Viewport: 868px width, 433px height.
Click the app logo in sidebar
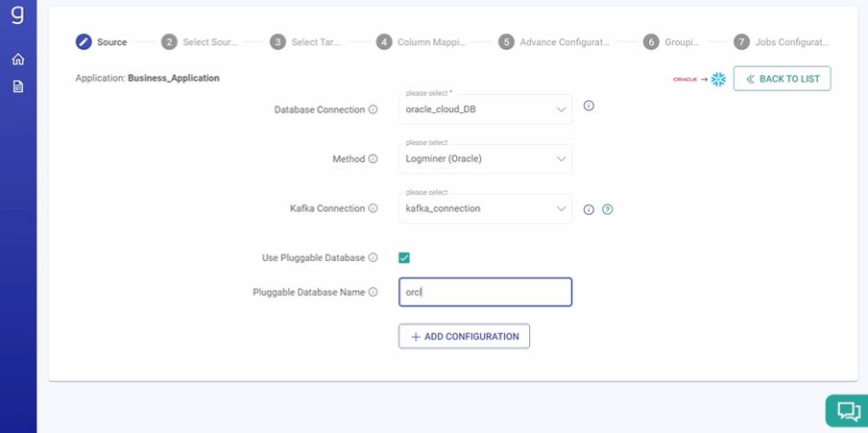[x=18, y=16]
